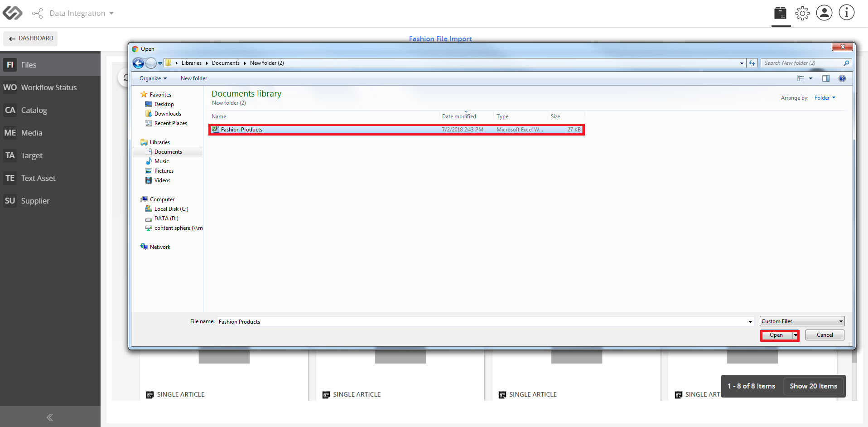Screen dimensions: 868x427
Task: Click Forward arrow in Open dialog
Action: click(x=151, y=63)
